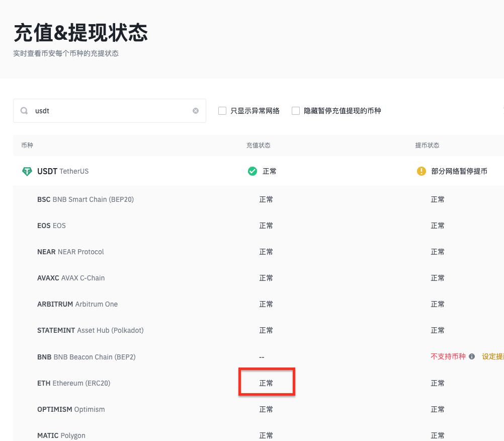
Task: Clear the usdt search text
Action: tap(196, 111)
